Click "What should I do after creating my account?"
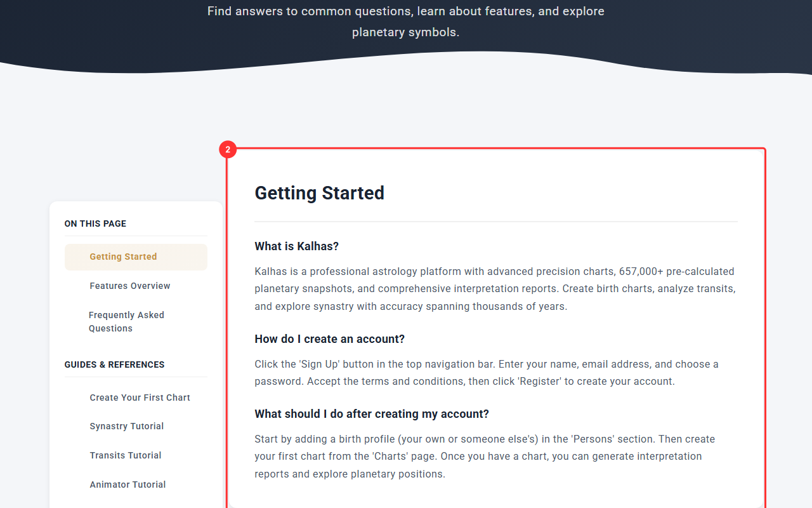This screenshot has height=508, width=812. 372,414
